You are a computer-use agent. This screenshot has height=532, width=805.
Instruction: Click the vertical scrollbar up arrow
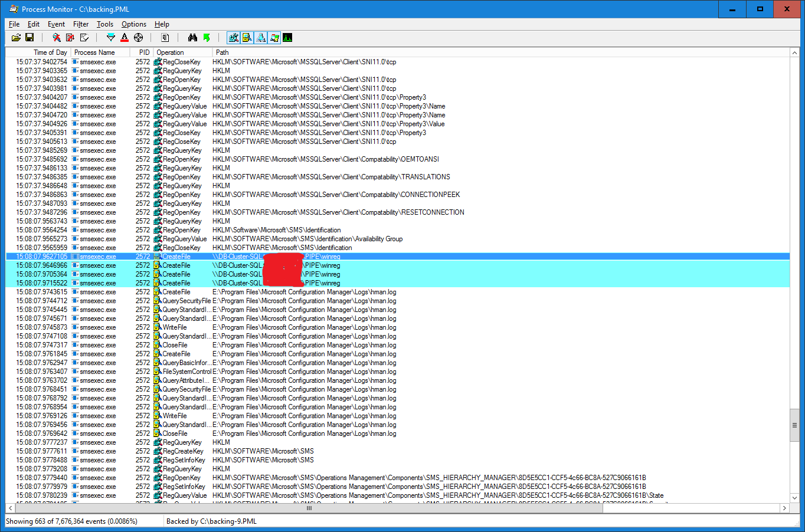click(794, 53)
